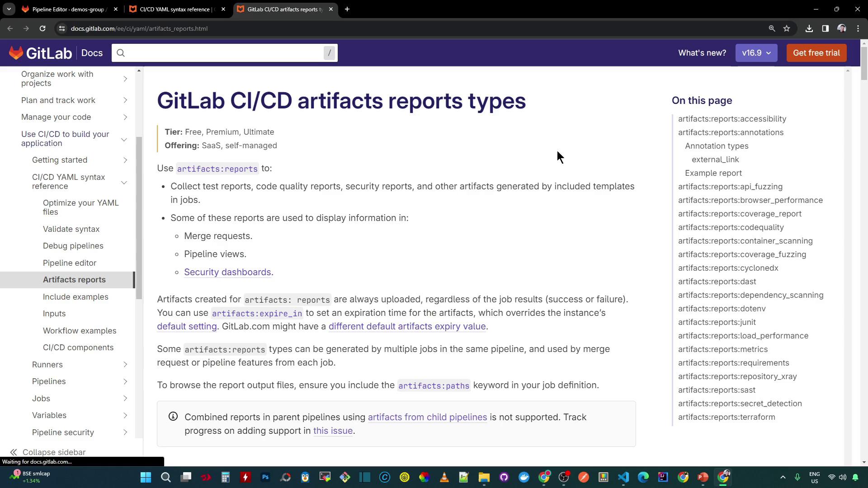
Task: Expand the Runners sidebar section
Action: pyautogui.click(x=125, y=365)
